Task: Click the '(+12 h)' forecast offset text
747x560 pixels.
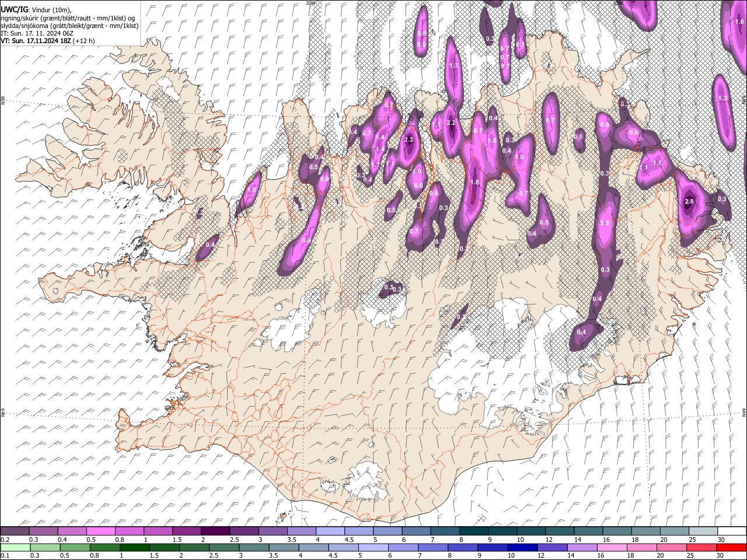Action: pyautogui.click(x=84, y=41)
